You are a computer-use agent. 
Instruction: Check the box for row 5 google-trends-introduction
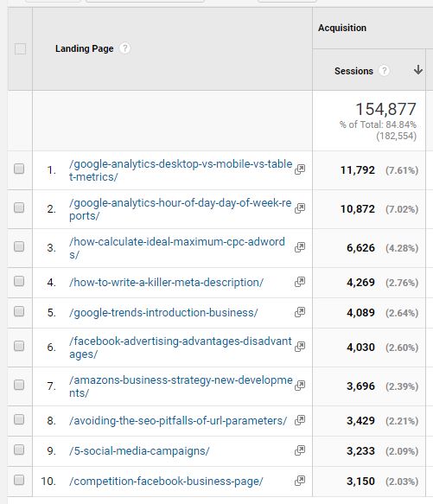pyautogui.click(x=19, y=311)
